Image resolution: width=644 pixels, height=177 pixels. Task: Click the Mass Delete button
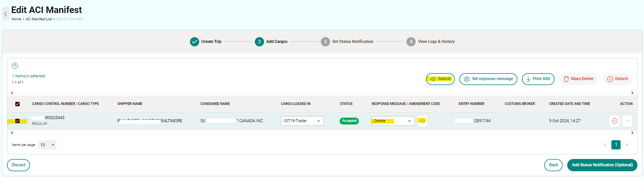point(578,79)
